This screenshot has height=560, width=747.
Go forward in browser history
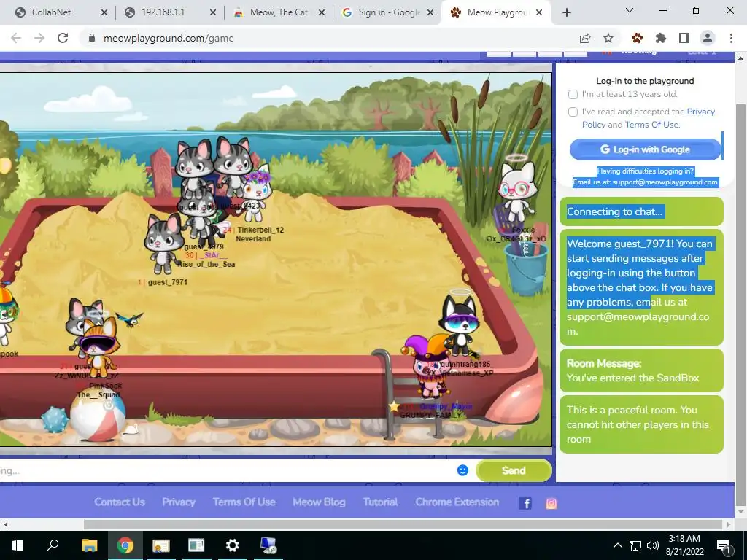click(x=39, y=38)
